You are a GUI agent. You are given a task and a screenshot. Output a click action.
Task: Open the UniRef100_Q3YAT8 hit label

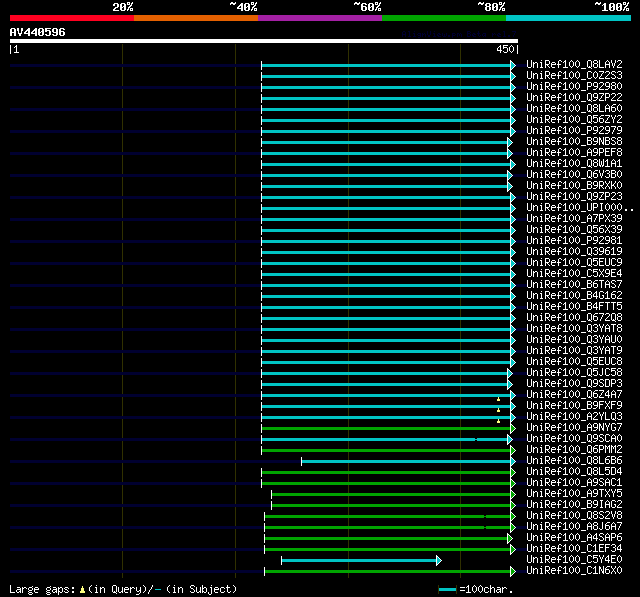(574, 329)
